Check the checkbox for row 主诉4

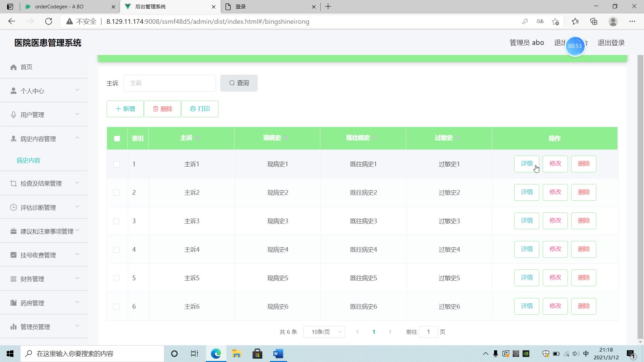tap(116, 250)
